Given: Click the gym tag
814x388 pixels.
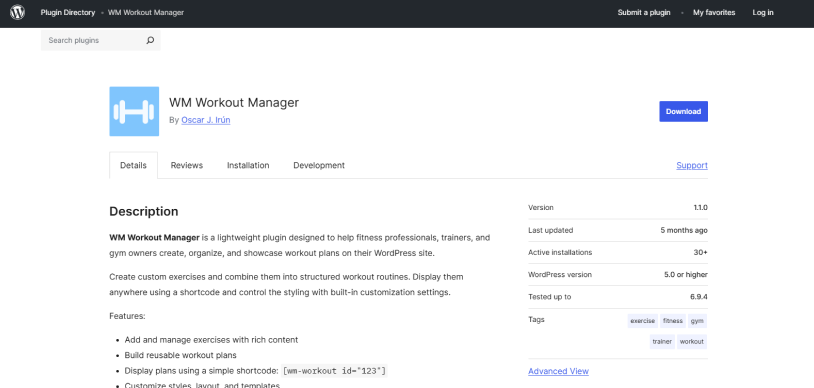Looking at the screenshot, I should pos(697,321).
